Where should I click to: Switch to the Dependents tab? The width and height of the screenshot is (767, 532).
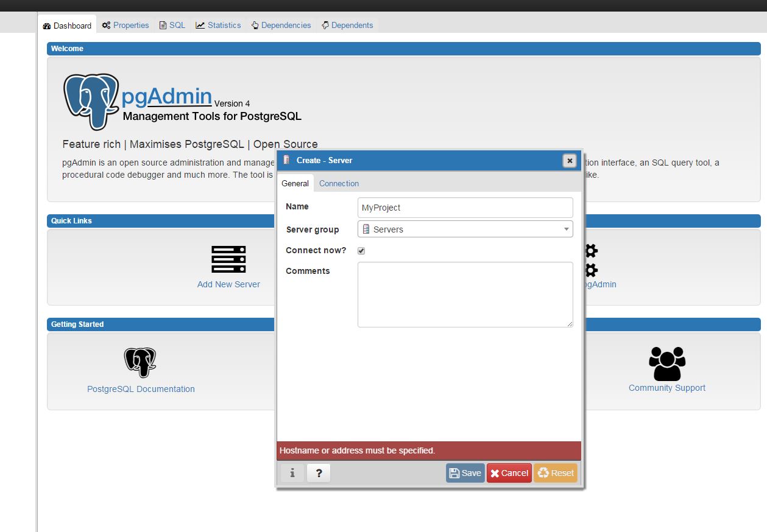click(x=347, y=25)
